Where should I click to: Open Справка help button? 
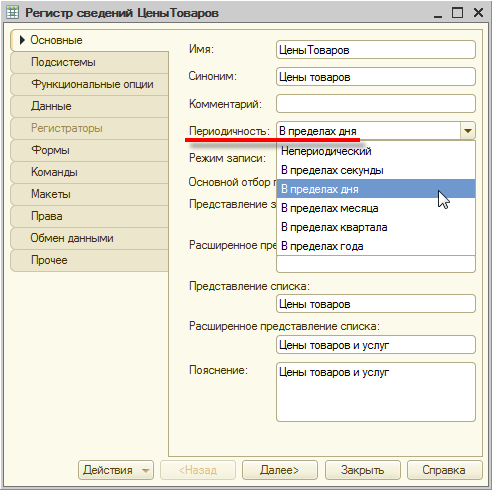pyautogui.click(x=444, y=470)
